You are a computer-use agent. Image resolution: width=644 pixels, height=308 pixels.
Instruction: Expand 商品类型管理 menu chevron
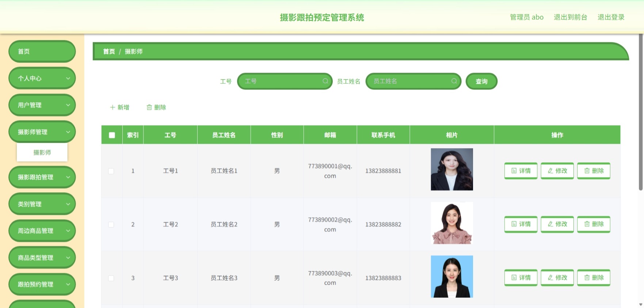[x=68, y=258]
